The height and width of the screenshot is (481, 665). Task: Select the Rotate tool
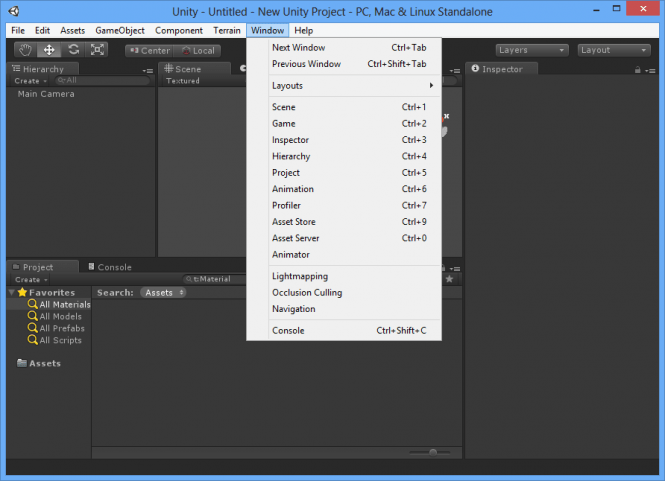pos(73,50)
